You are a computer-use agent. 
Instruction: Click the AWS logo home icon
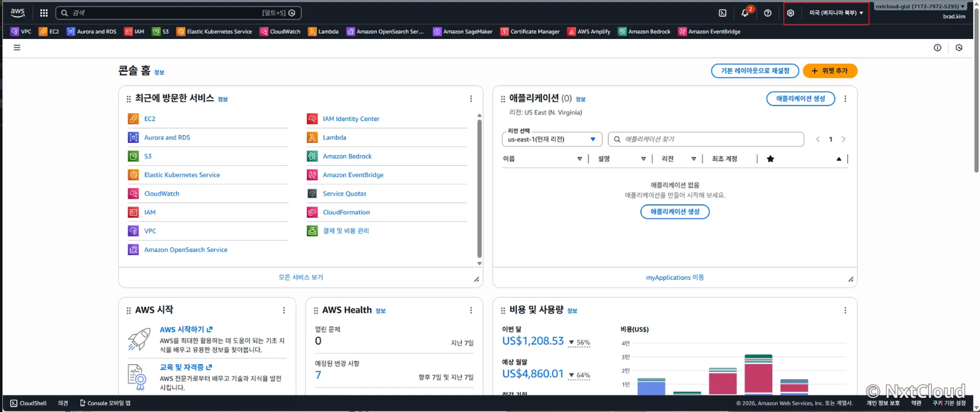click(x=18, y=12)
